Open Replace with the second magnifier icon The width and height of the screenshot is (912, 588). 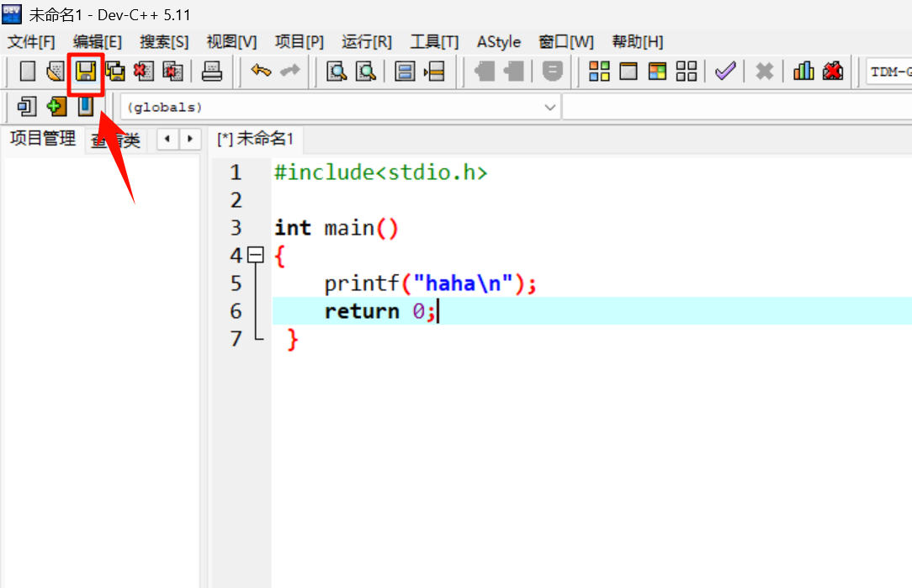[366, 72]
